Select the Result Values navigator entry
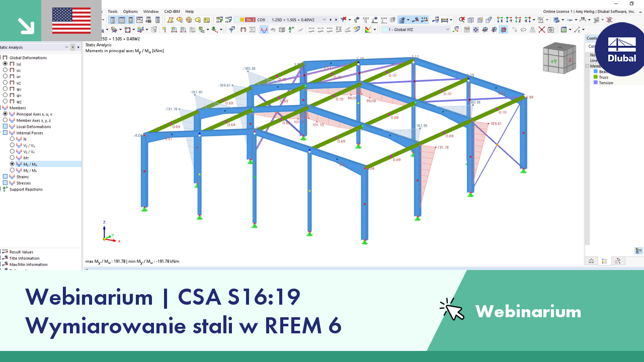 click(21, 252)
